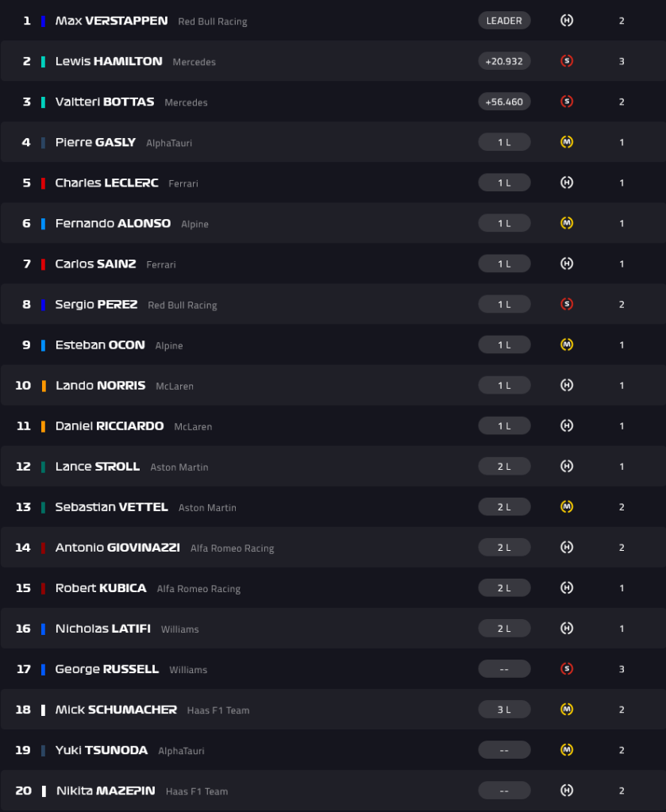Click Gasly's medium tyre icon
The height and width of the screenshot is (812, 666).
567,142
